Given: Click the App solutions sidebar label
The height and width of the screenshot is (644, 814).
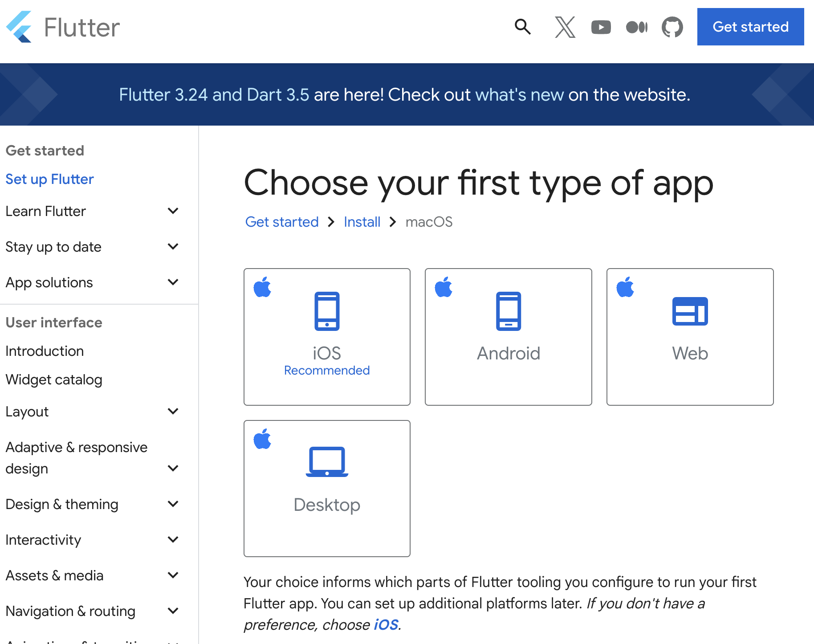Looking at the screenshot, I should (x=49, y=282).
